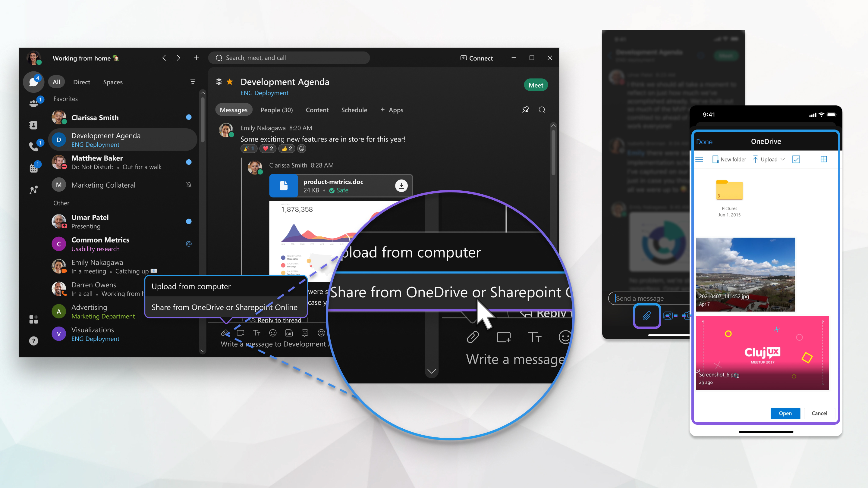Click the product-metrics.doc download icon
Viewport: 868px width, 488px height.
(401, 185)
